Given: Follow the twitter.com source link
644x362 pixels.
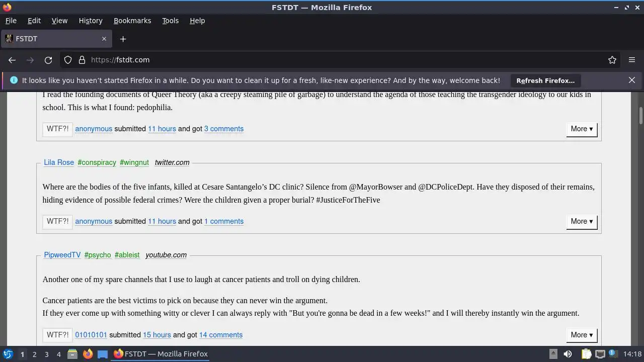Looking at the screenshot, I should pos(172,162).
